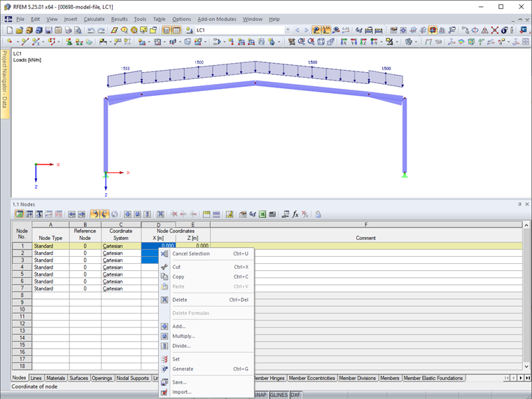
Task: Open the Results menu
Action: tap(119, 20)
